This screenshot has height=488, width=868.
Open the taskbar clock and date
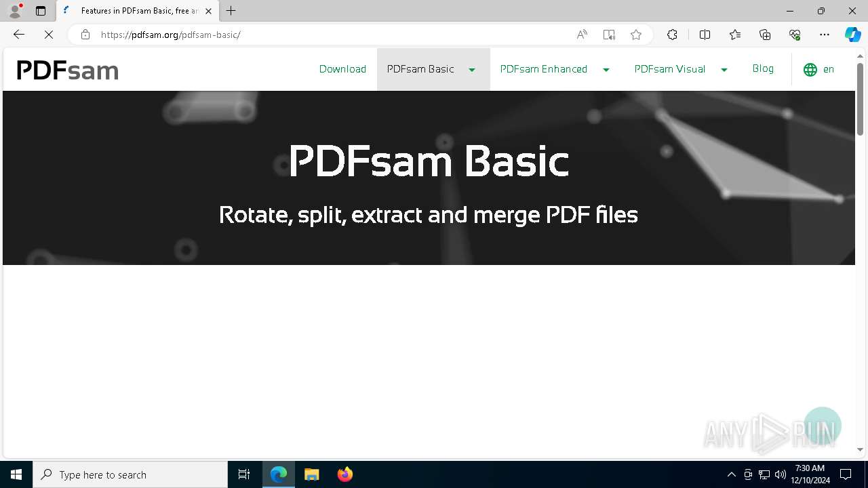810,474
